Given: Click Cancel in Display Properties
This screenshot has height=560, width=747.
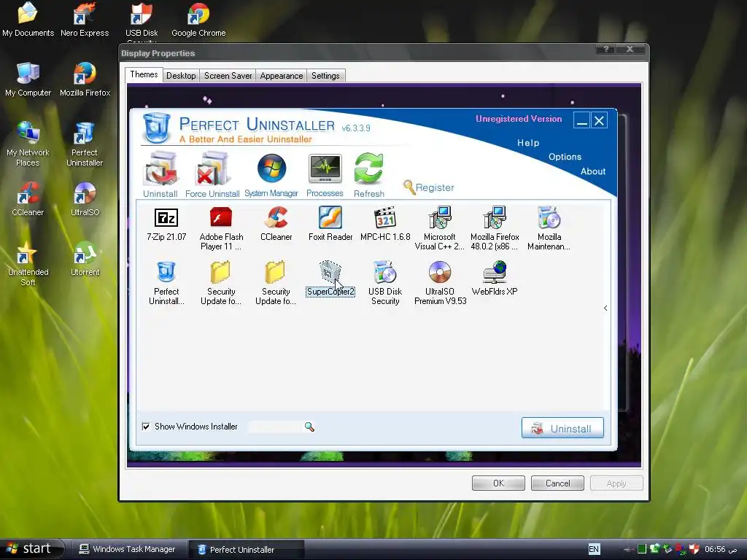Looking at the screenshot, I should point(557,483).
